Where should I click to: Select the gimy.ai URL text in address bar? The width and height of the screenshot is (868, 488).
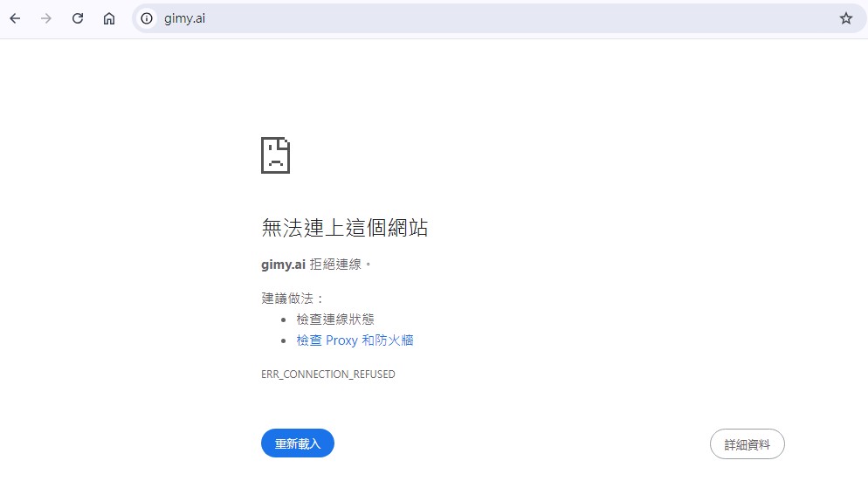click(x=184, y=18)
